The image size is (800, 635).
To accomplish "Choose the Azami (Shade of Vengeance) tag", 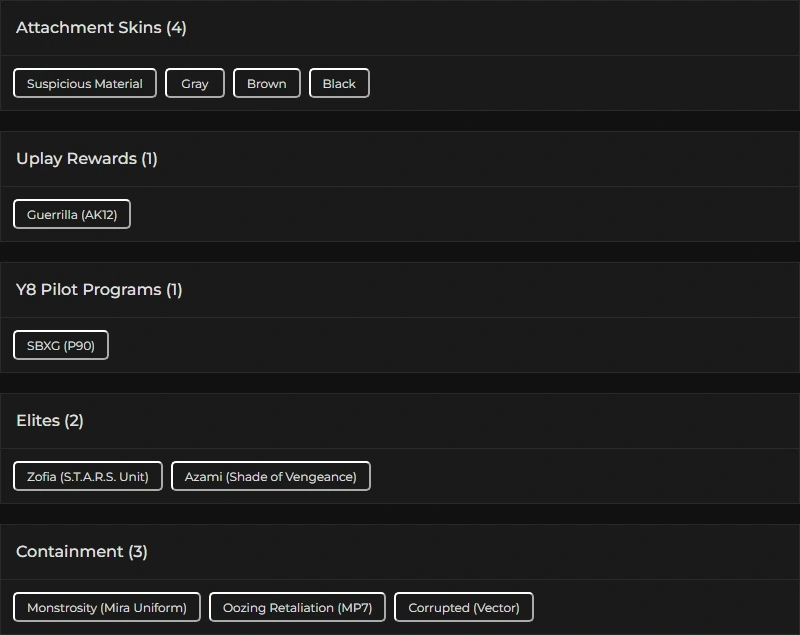I will (x=270, y=477).
